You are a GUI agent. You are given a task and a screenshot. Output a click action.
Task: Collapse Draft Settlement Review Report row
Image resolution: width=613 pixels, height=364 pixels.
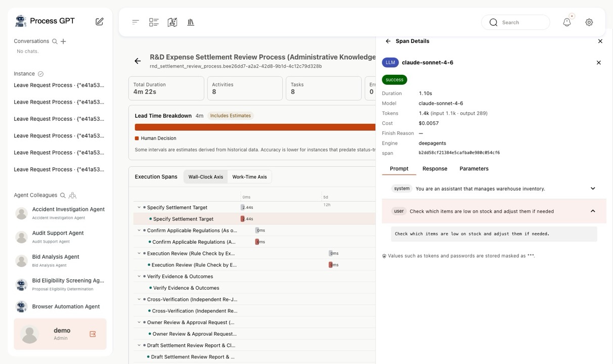coord(139,346)
